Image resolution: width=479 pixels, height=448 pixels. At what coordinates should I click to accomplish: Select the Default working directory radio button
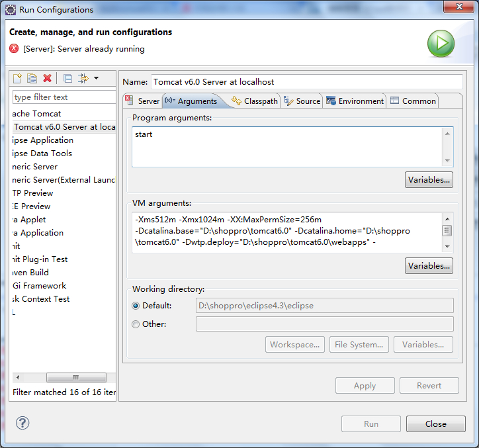[x=136, y=306]
